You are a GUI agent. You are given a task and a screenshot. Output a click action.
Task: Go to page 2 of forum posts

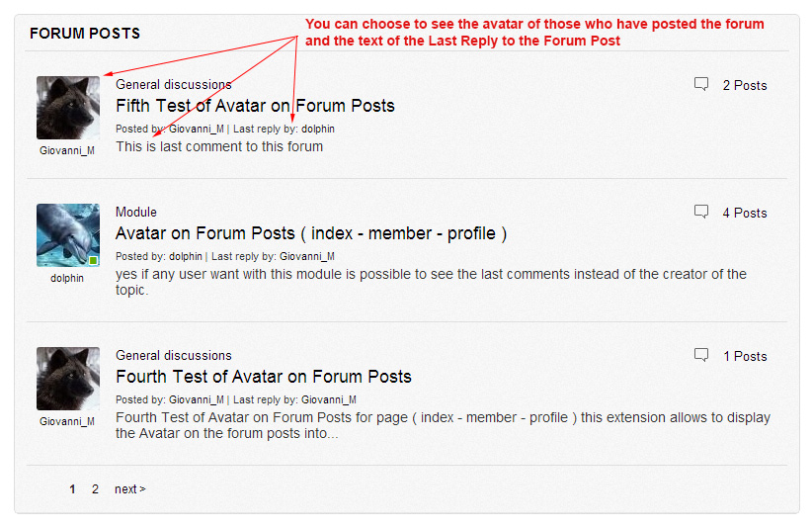tap(95, 489)
